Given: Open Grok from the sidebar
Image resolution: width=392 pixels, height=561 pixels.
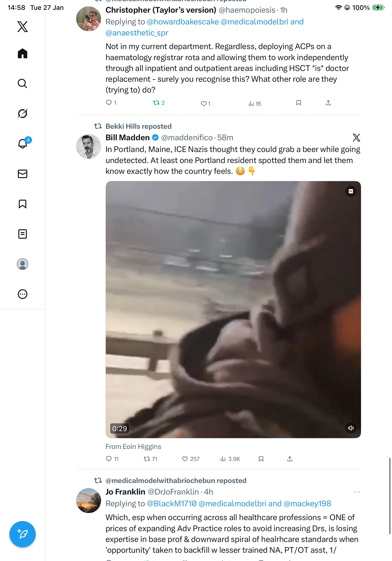Looking at the screenshot, I should pyautogui.click(x=23, y=113).
